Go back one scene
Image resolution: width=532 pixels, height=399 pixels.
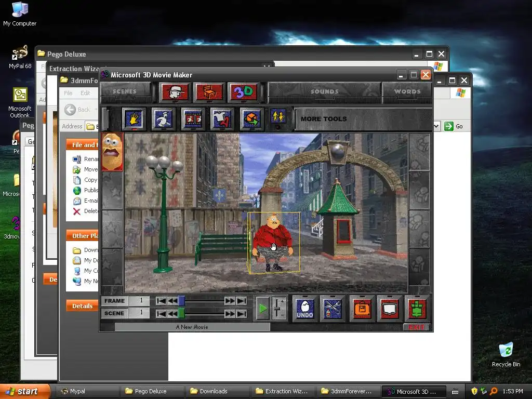click(172, 313)
